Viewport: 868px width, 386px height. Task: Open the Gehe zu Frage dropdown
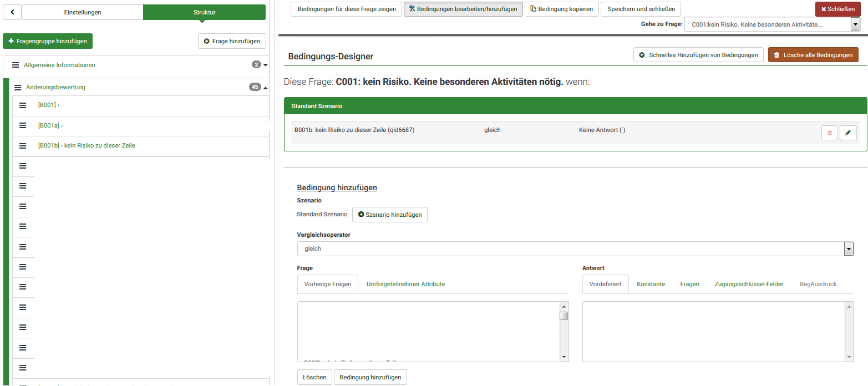pos(772,24)
